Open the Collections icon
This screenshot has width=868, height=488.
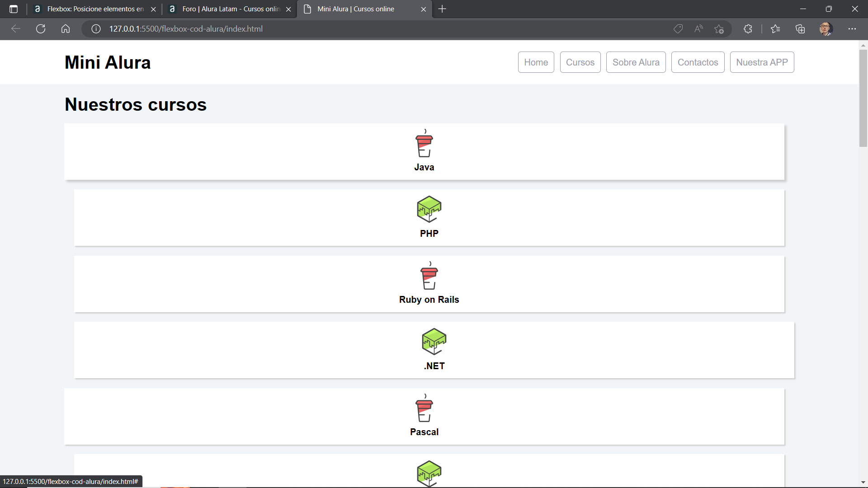[x=800, y=29]
